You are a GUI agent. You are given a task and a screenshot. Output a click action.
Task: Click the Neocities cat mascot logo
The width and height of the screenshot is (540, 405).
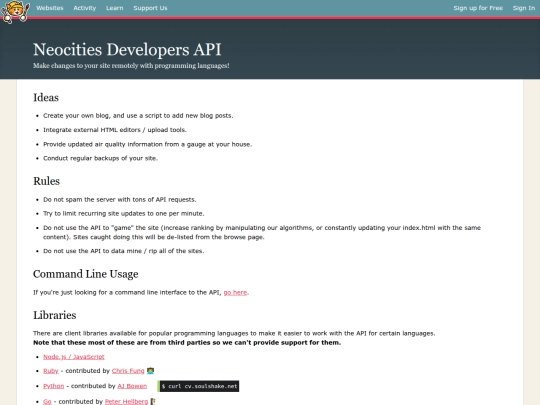15,12
